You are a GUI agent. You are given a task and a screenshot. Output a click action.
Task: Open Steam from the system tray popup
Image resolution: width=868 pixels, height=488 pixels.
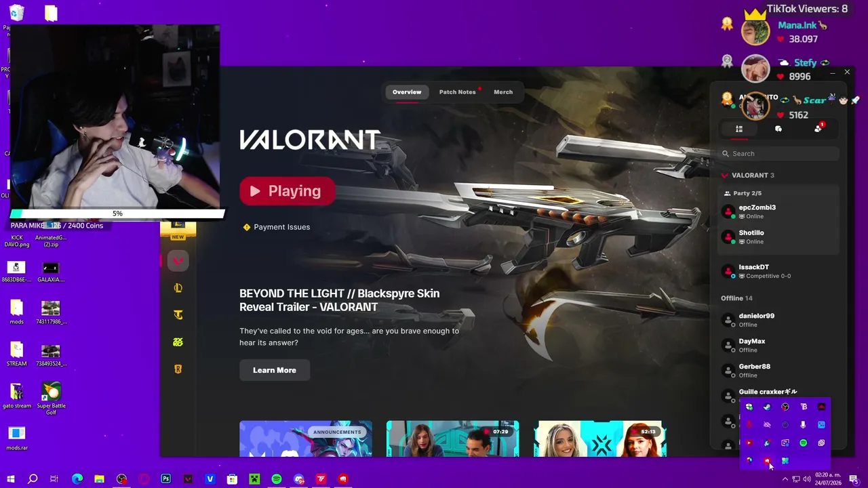pyautogui.click(x=767, y=407)
